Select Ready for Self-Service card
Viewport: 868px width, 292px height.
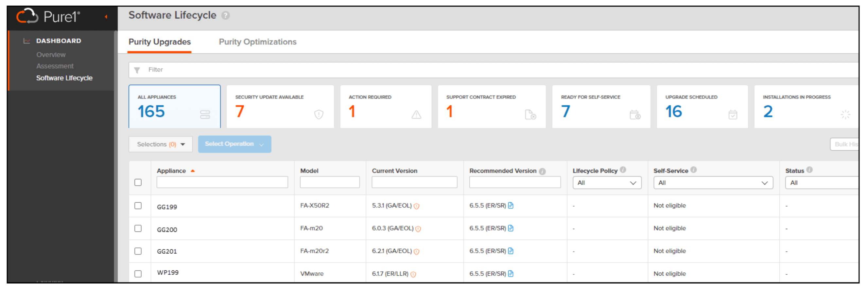(x=601, y=106)
